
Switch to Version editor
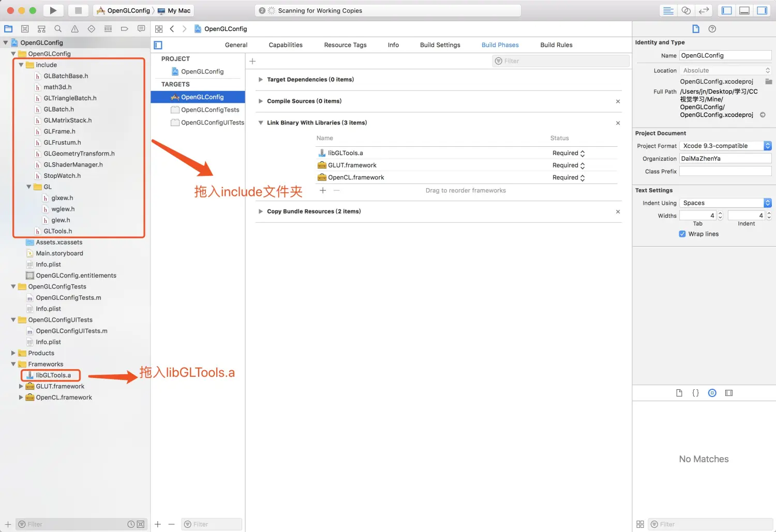coord(704,10)
